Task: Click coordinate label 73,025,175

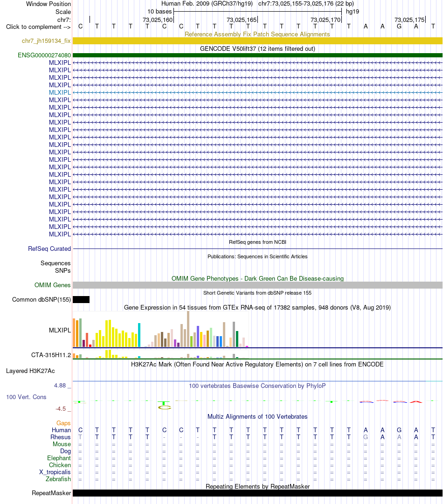Action: click(x=409, y=20)
